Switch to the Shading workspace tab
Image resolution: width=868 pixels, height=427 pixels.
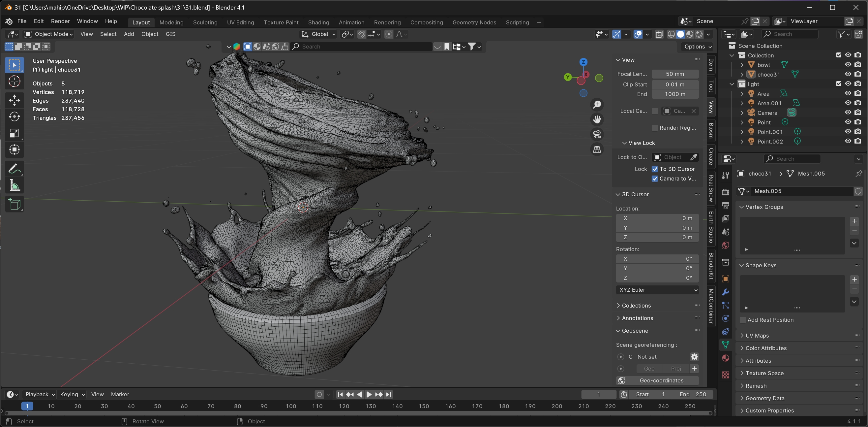(318, 22)
